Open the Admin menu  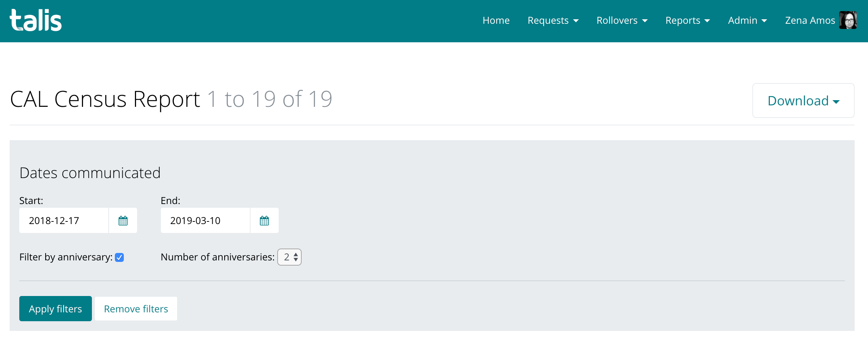point(748,20)
